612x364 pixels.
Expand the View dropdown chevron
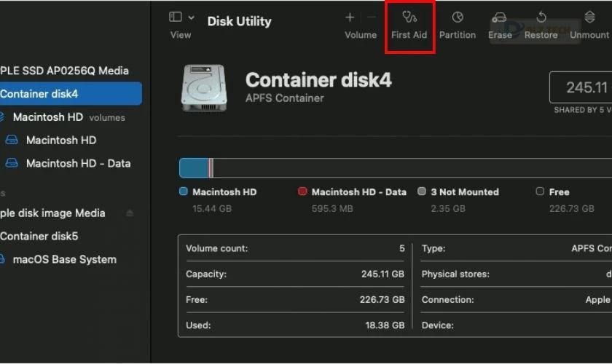pos(191,17)
